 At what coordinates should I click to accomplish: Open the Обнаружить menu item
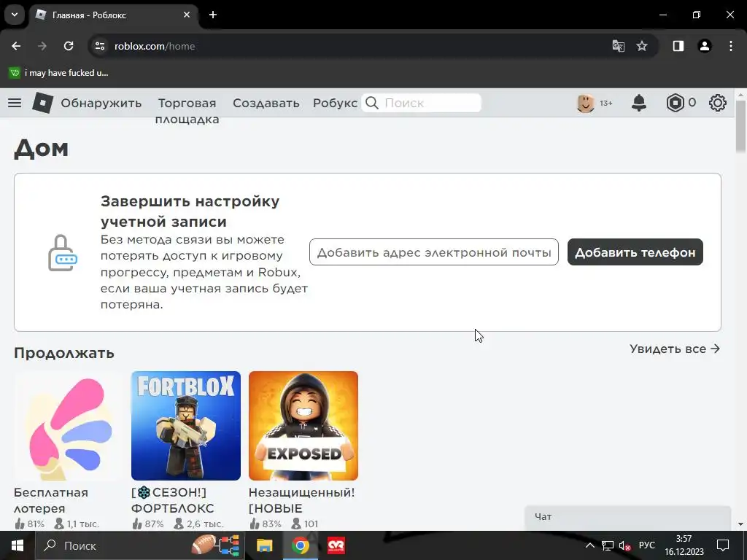(x=101, y=103)
